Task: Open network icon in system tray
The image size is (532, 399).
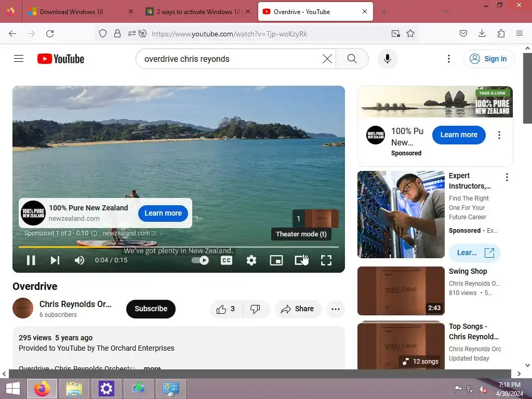Action: click(x=470, y=389)
